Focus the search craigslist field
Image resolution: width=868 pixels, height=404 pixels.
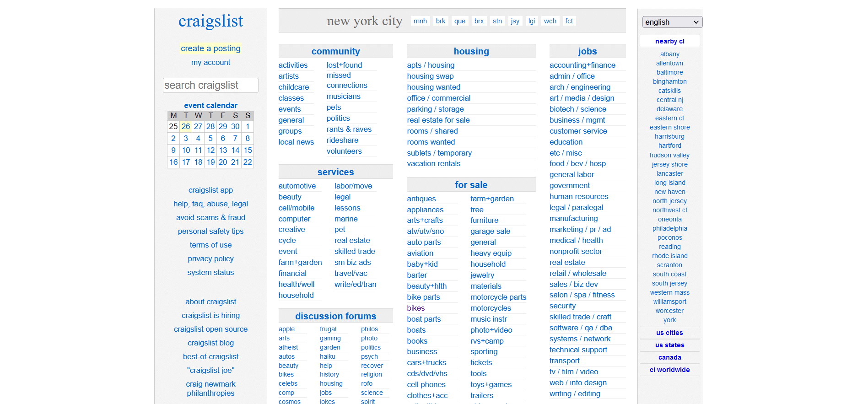click(x=210, y=85)
